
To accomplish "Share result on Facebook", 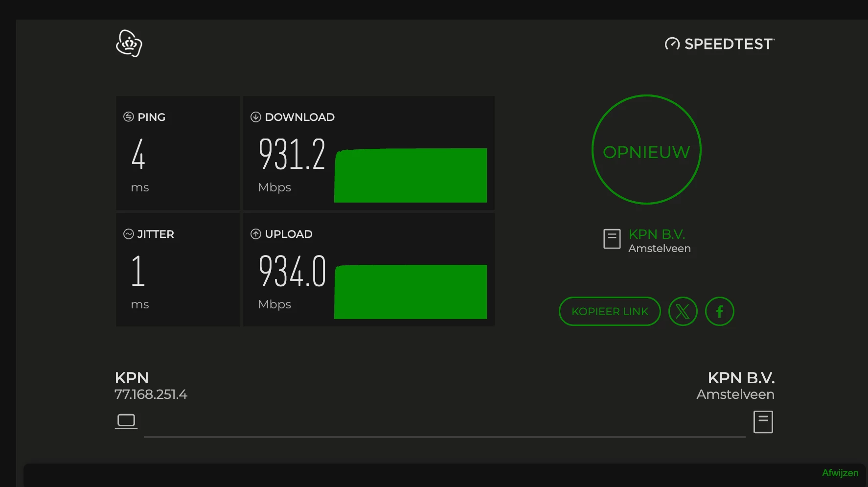I will pos(719,311).
